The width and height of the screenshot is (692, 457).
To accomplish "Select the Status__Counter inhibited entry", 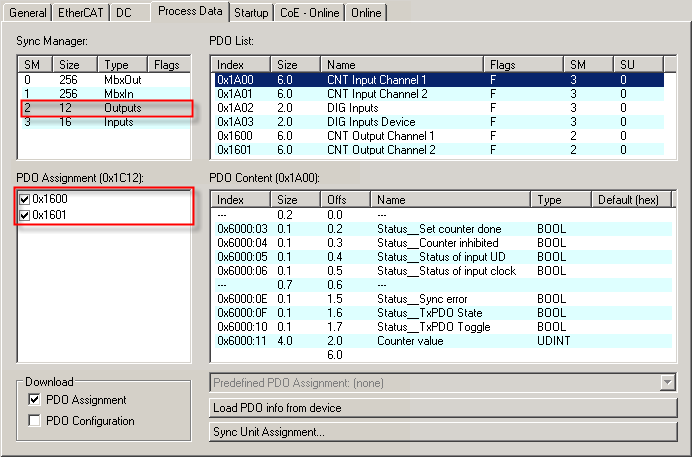I will 443,243.
